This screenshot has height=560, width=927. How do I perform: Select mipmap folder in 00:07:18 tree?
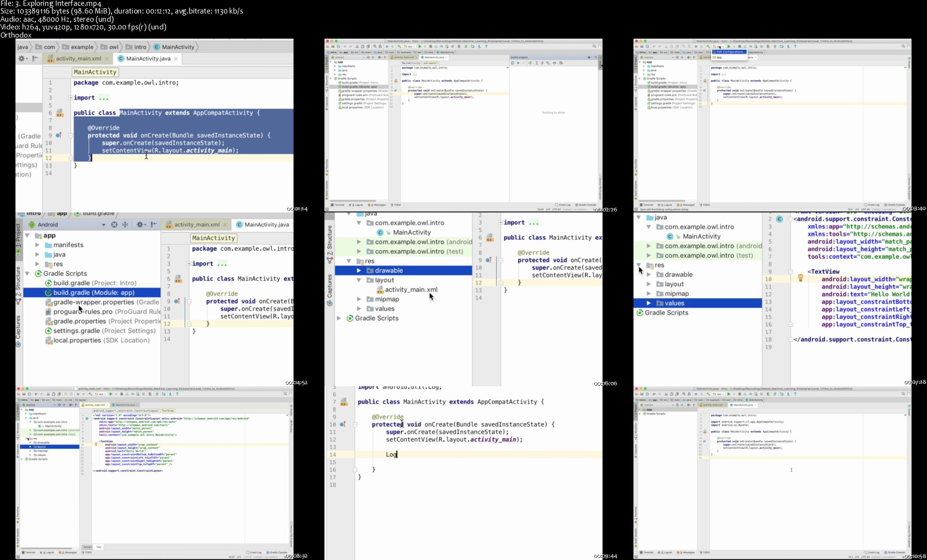672,294
